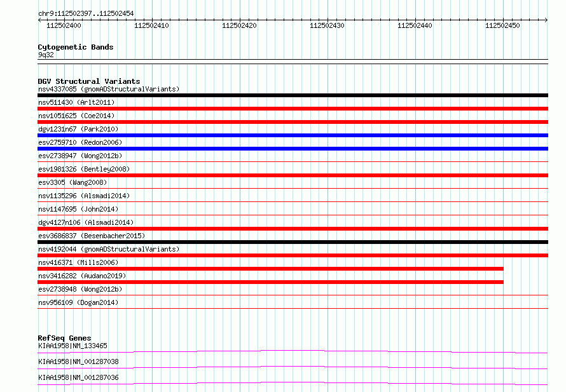Click the black bar under nsv4337085
Screen dimensions: 566x392
(x=293, y=95)
